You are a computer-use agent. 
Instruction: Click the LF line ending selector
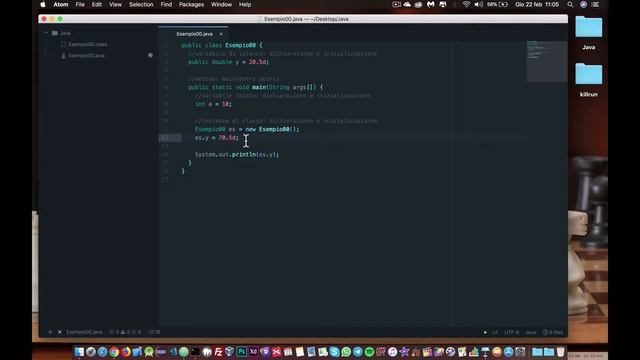tap(495, 332)
